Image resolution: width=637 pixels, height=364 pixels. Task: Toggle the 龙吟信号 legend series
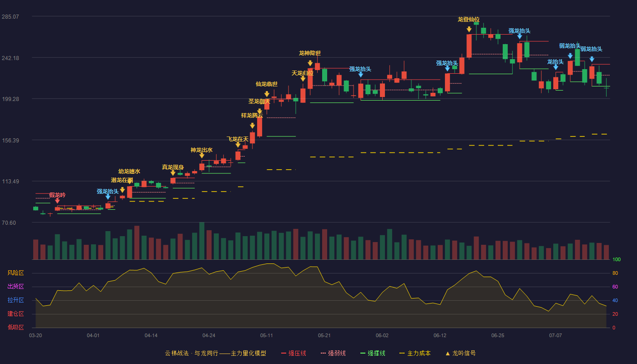click(460, 353)
